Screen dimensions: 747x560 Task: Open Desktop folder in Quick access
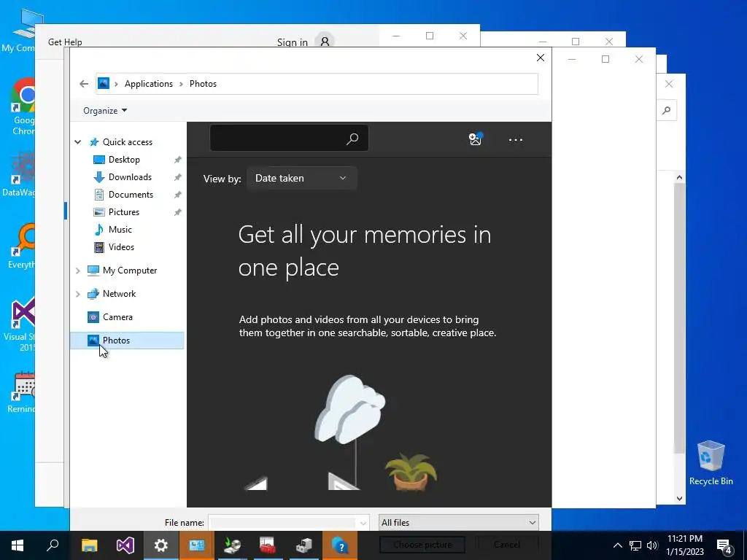(x=124, y=160)
